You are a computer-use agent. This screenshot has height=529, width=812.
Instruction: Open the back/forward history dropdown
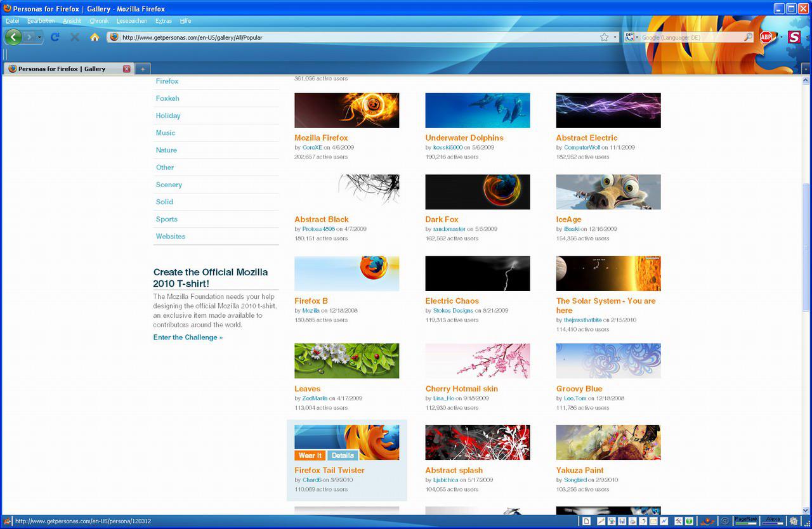pos(39,37)
